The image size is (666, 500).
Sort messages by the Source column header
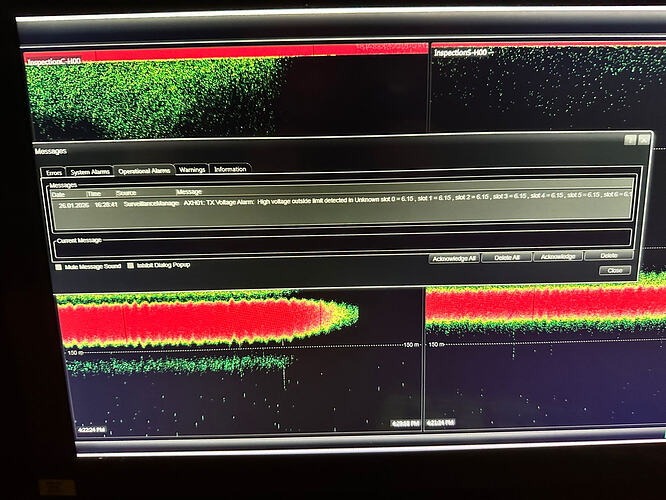pyautogui.click(x=127, y=192)
